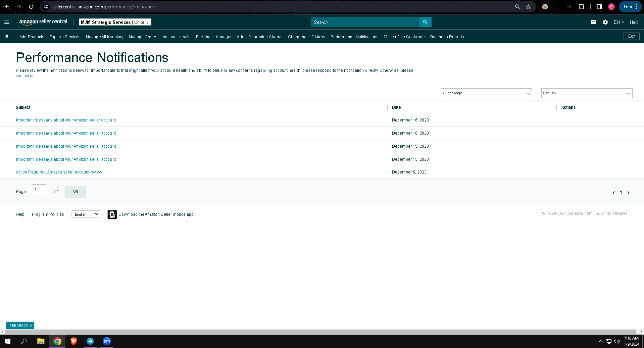Click the Feedback tab label

click(19, 326)
